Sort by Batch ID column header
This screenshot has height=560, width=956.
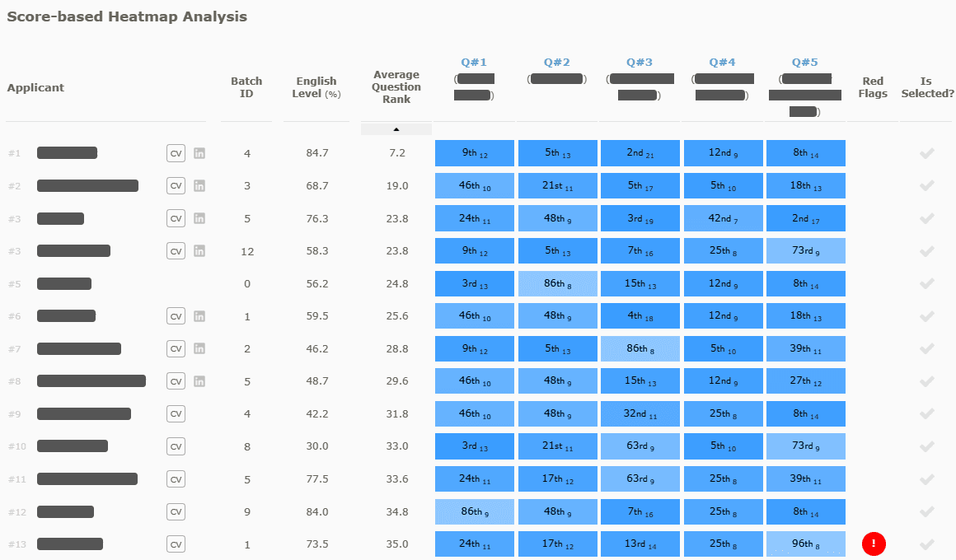tap(246, 87)
